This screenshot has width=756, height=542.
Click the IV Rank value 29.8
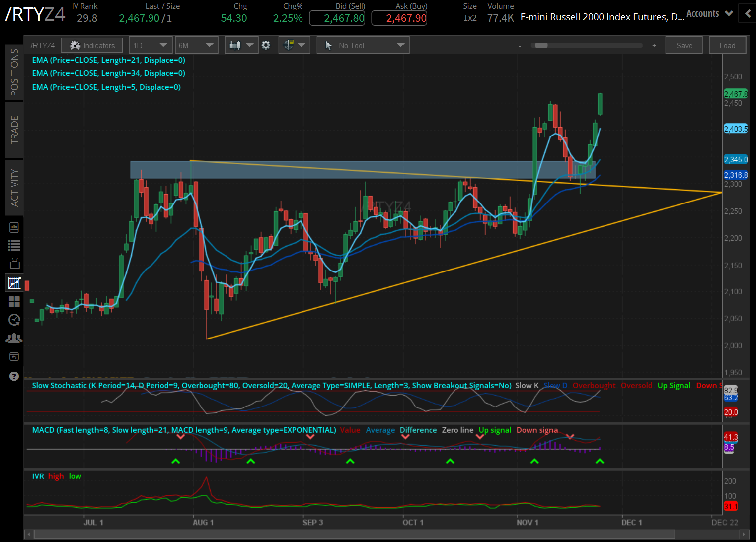point(87,18)
